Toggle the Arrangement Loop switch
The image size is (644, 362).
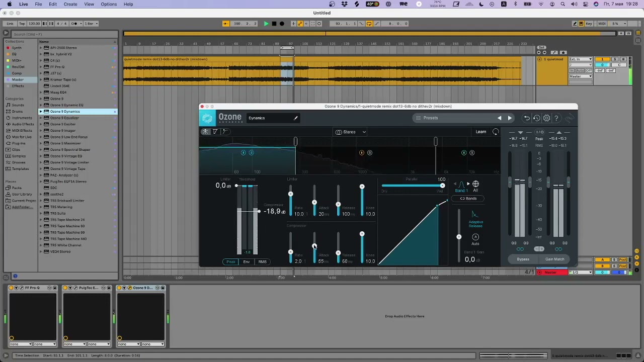369,24
